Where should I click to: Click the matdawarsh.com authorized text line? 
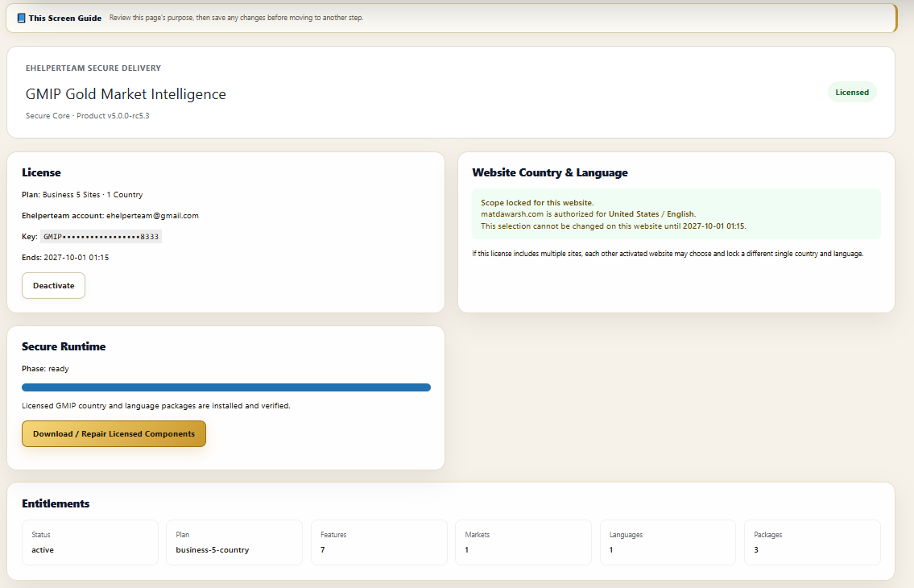[588, 214]
